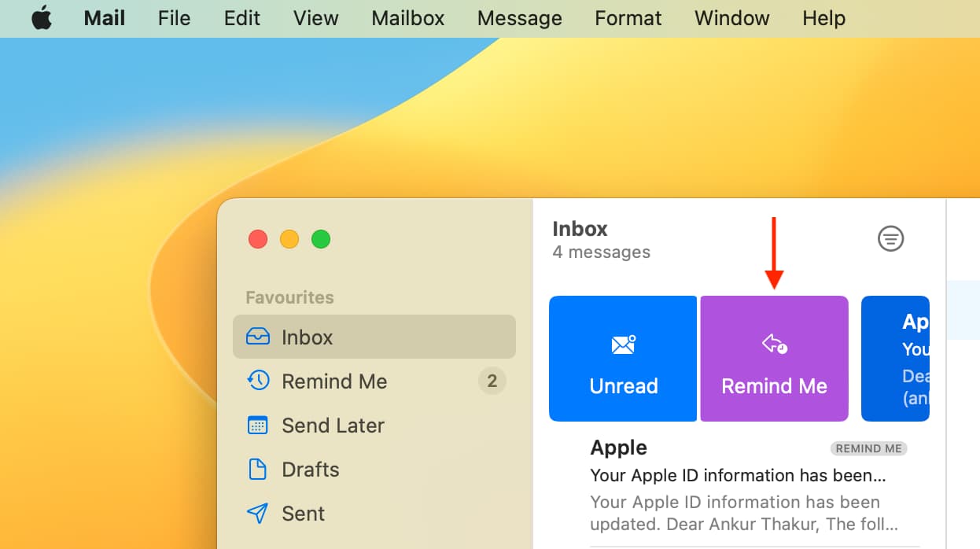Screen dimensions: 980x549
Task: Open the Mail application menu
Action: click(105, 18)
